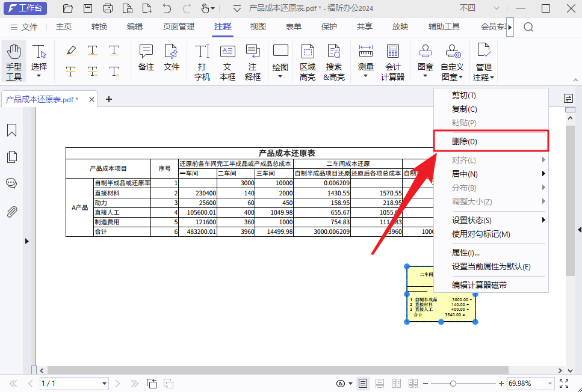The image size is (582, 392).
Task: Select the Hand tool (手型工具)
Action: pyautogui.click(x=13, y=59)
